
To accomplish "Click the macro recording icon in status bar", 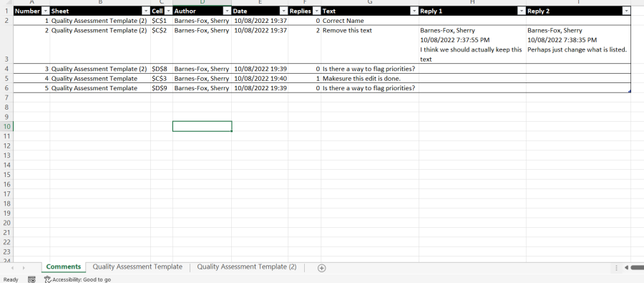I will point(31,279).
